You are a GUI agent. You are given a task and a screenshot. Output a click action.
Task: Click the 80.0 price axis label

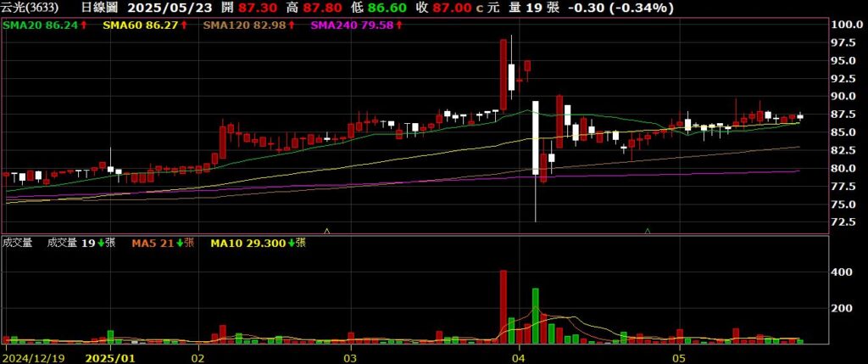coord(843,169)
